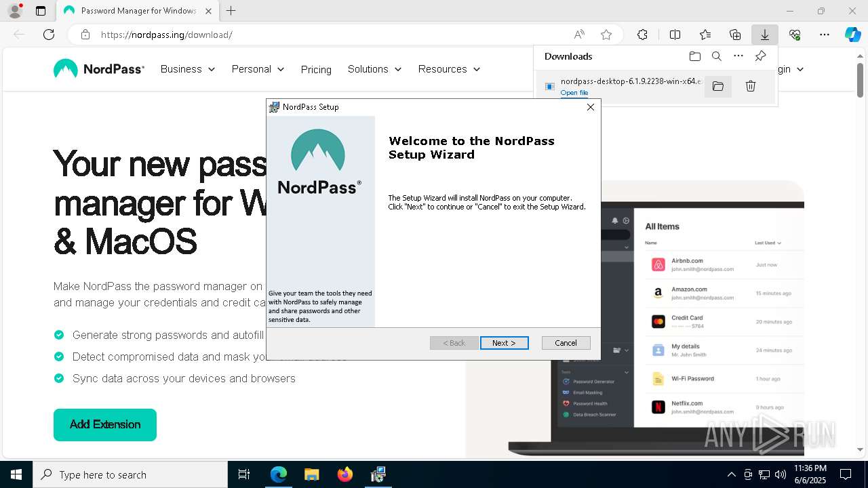Show nordpass download in folder

point(718,86)
